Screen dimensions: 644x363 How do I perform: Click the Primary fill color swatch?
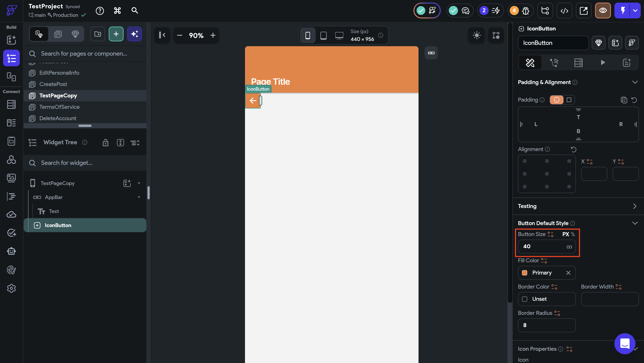(525, 273)
